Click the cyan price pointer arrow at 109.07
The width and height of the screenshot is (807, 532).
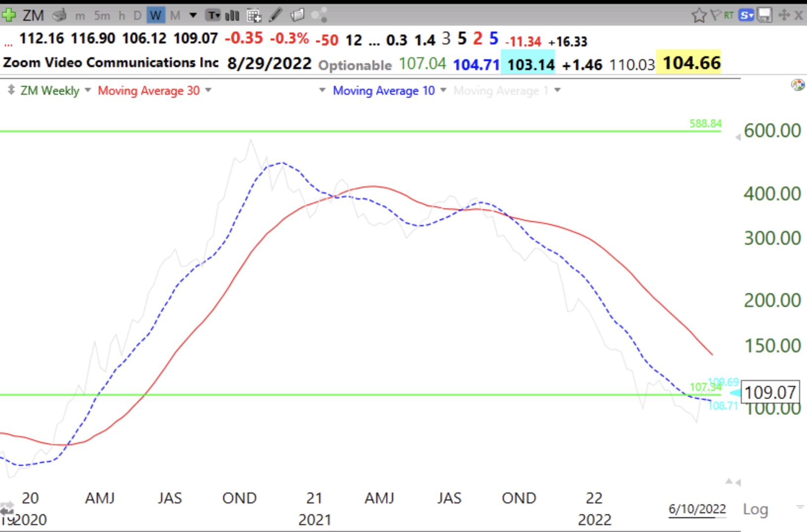click(x=735, y=393)
